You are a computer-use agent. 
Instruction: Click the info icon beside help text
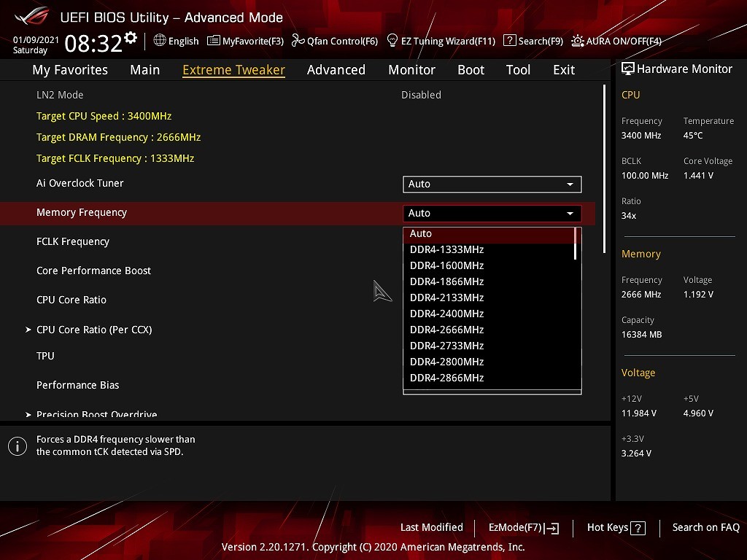(18, 446)
